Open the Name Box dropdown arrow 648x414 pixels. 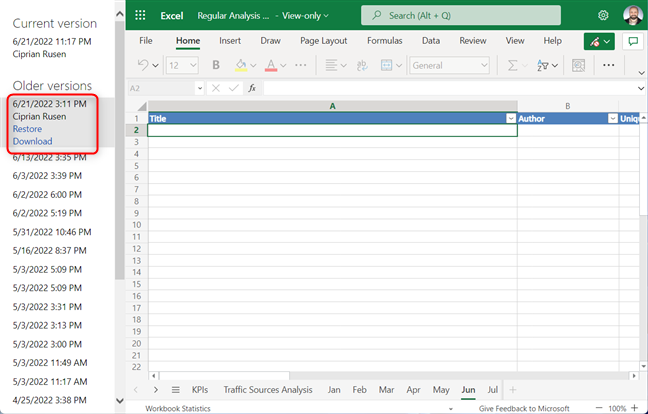pos(200,88)
